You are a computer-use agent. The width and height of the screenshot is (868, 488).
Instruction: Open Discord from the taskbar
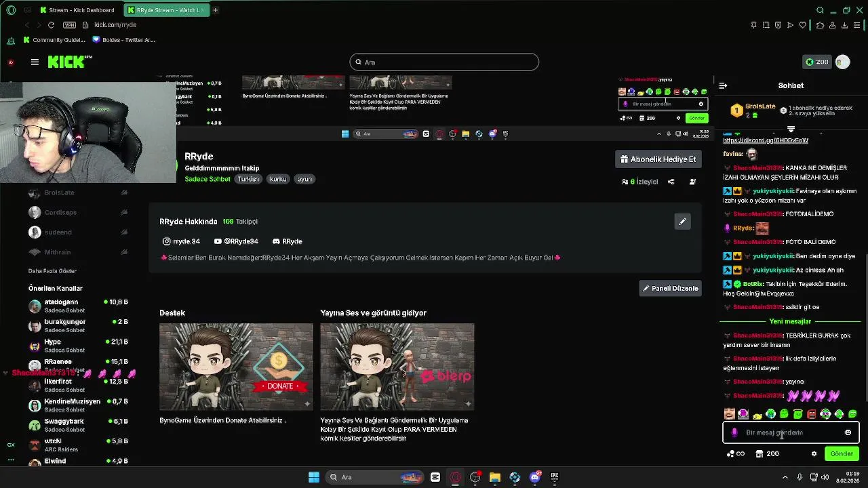point(534,477)
